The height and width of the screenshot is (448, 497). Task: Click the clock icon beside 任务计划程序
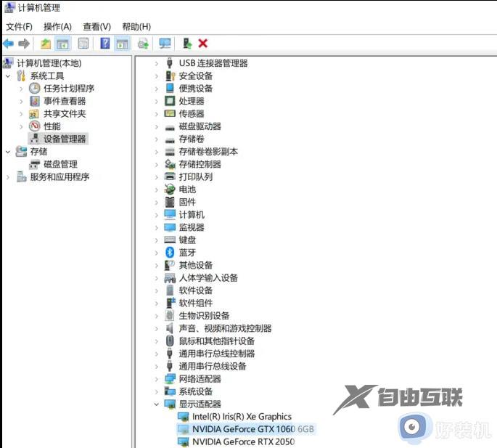coord(35,88)
